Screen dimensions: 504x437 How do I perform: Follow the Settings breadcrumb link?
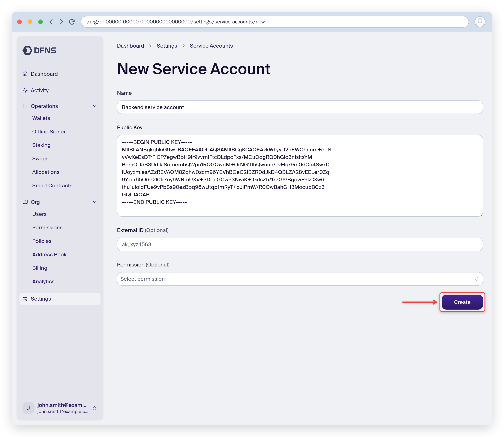click(x=167, y=46)
